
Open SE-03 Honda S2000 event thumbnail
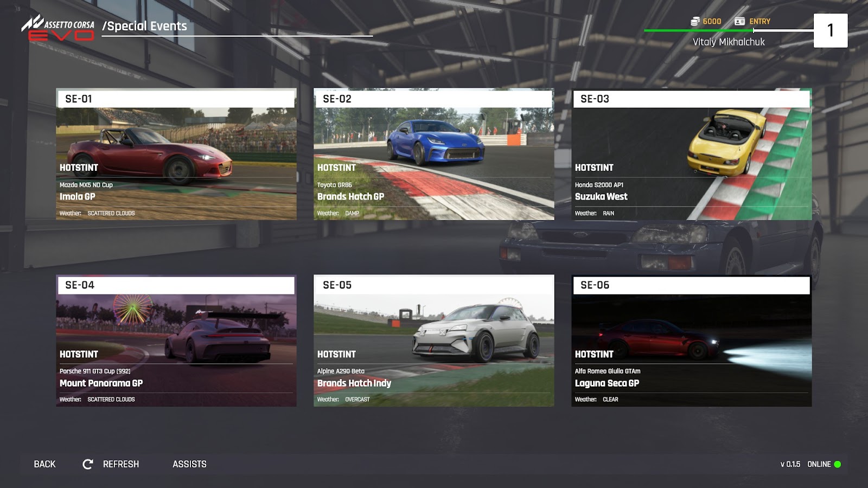point(692,154)
